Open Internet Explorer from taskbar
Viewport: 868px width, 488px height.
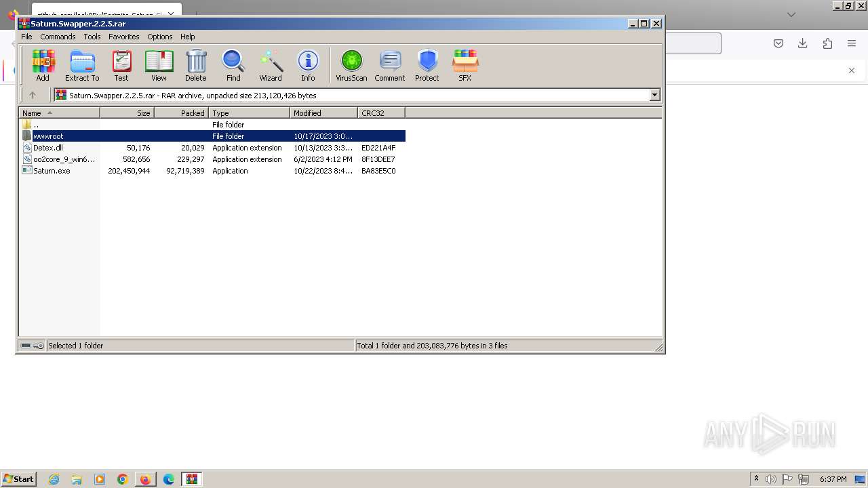(x=54, y=479)
